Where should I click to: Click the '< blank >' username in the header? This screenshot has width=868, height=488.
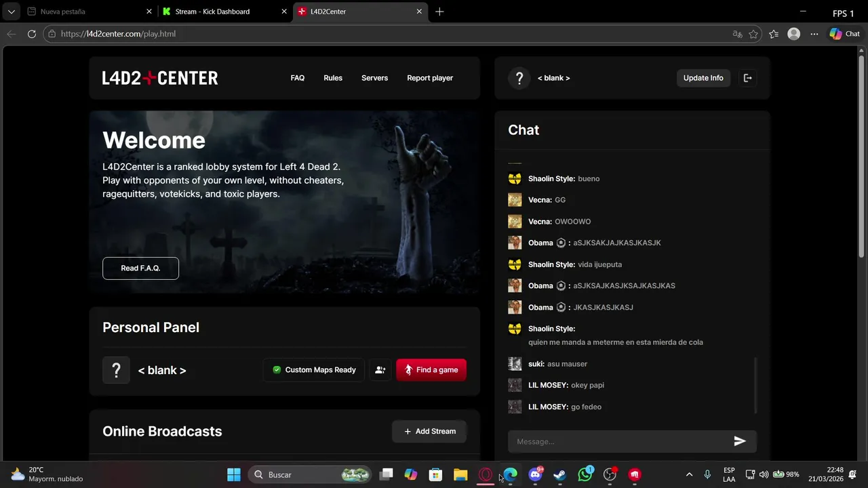coord(553,78)
